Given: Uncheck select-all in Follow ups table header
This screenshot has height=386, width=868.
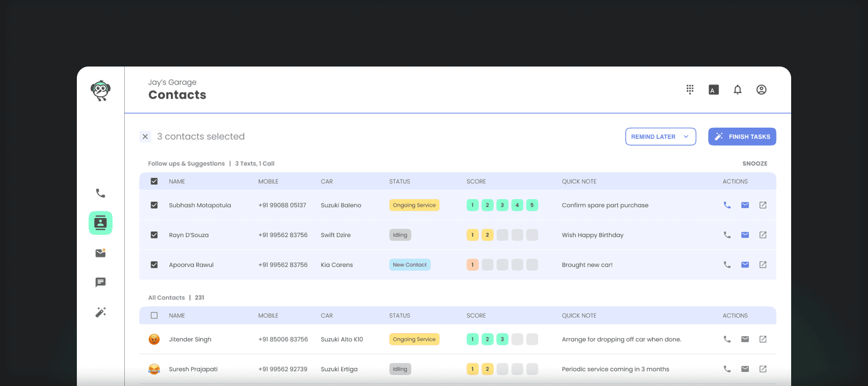Looking at the screenshot, I should (154, 181).
